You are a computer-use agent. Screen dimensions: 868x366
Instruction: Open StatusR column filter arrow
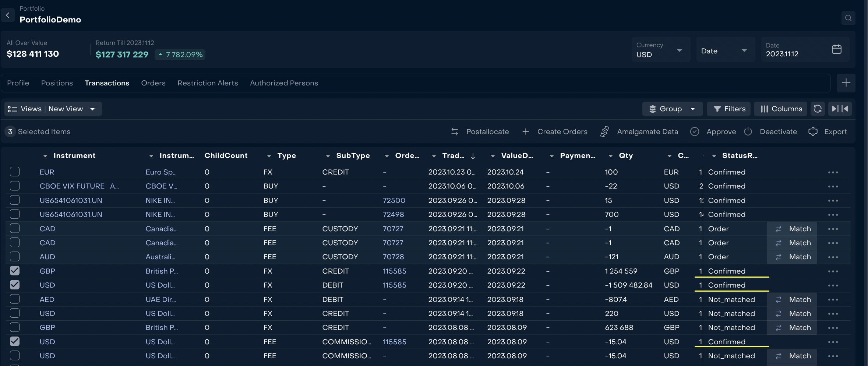[x=714, y=156]
